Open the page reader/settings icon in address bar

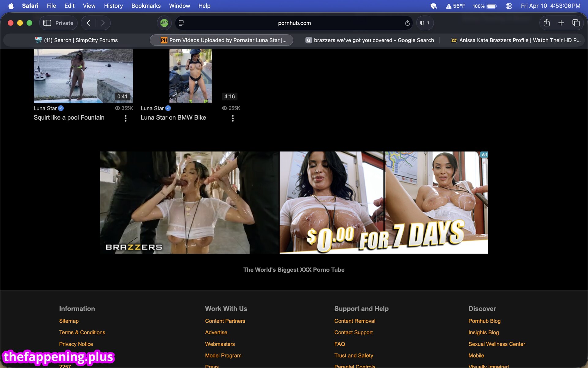181,23
